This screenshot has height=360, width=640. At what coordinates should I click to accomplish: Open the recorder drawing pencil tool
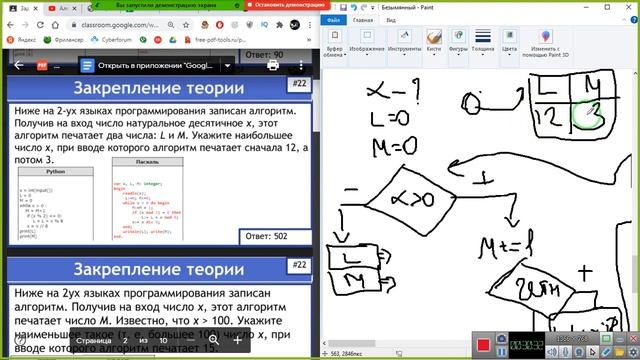point(606,351)
